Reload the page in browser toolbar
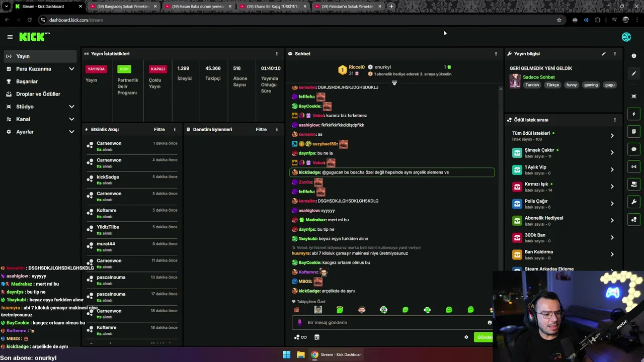 pos(30,20)
